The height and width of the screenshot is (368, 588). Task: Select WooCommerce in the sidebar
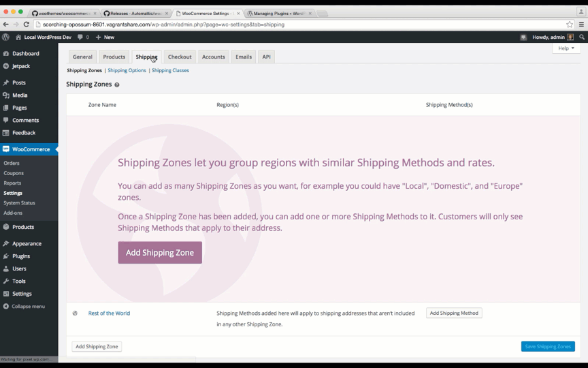pos(29,149)
